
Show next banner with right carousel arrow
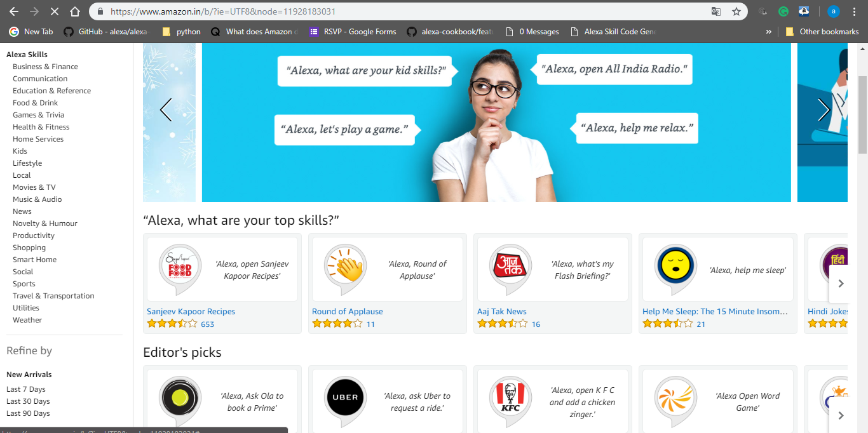pyautogui.click(x=824, y=110)
